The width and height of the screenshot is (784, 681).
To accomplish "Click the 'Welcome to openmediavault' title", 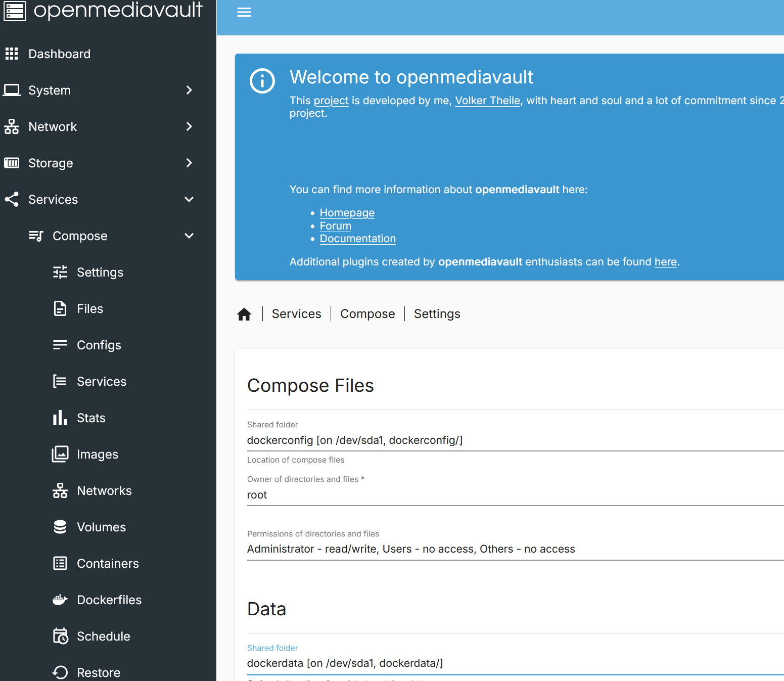I will pyautogui.click(x=411, y=77).
